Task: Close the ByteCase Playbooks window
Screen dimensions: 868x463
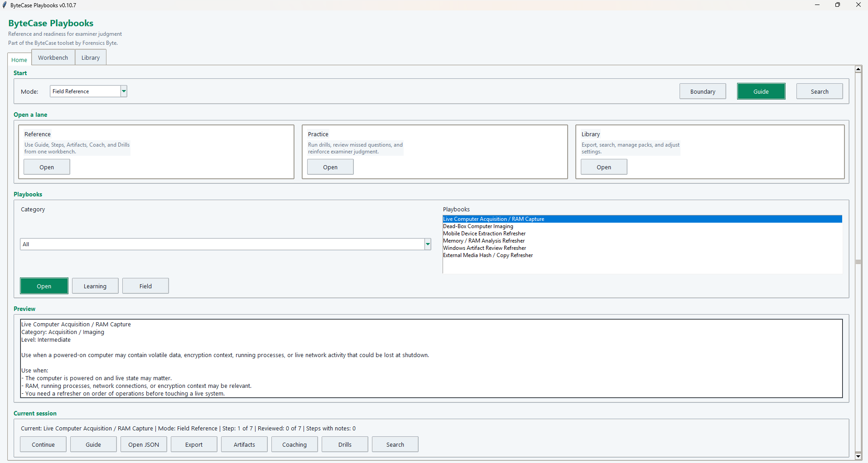Action: click(858, 5)
